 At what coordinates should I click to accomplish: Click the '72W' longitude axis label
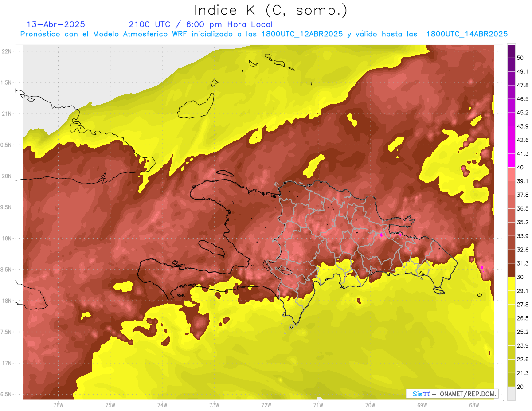tap(266, 405)
